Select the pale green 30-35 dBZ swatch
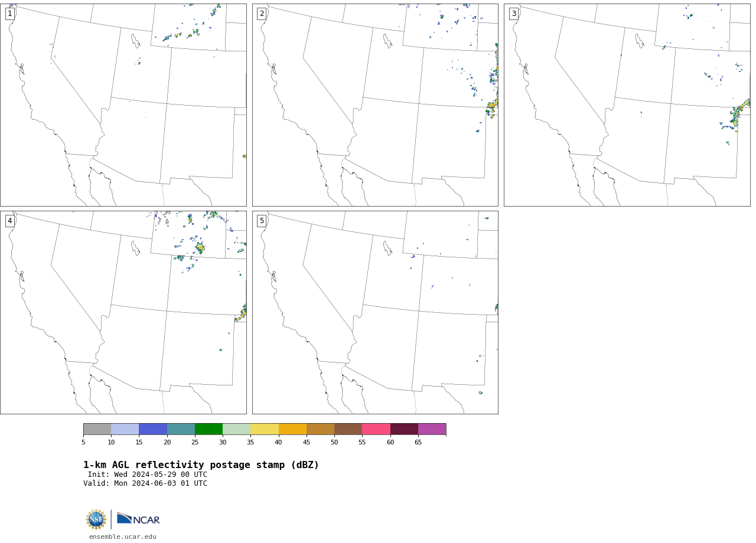 tap(237, 429)
